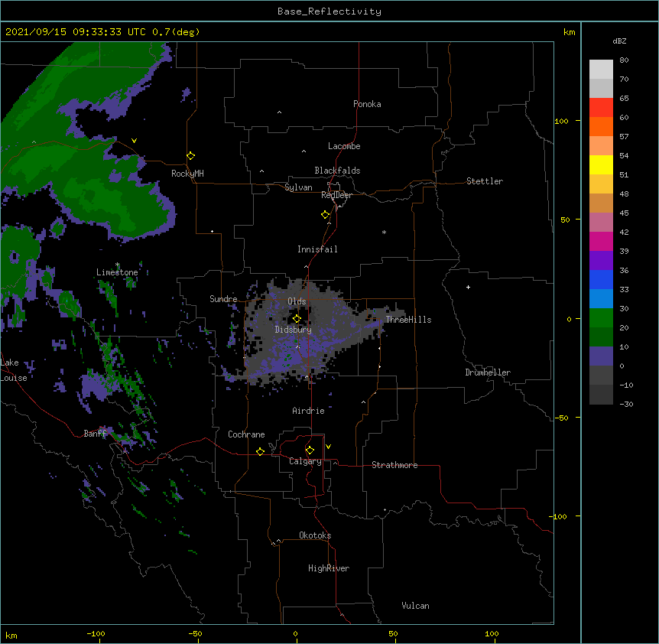
Task: Select the yellow diamond marker south of RedDeer
Action: click(x=325, y=215)
